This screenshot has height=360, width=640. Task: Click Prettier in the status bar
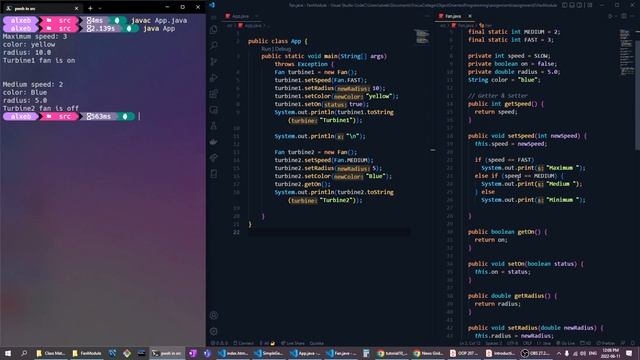[x=606, y=343]
